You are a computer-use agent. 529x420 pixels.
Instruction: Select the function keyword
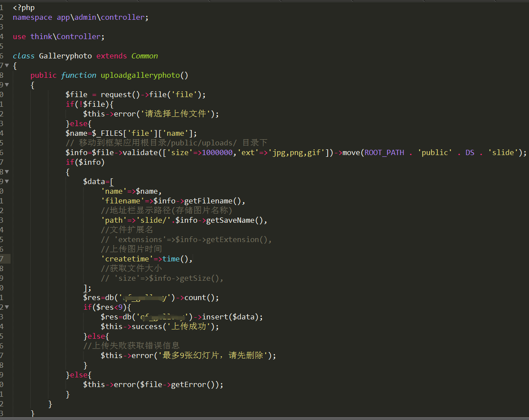click(x=79, y=75)
